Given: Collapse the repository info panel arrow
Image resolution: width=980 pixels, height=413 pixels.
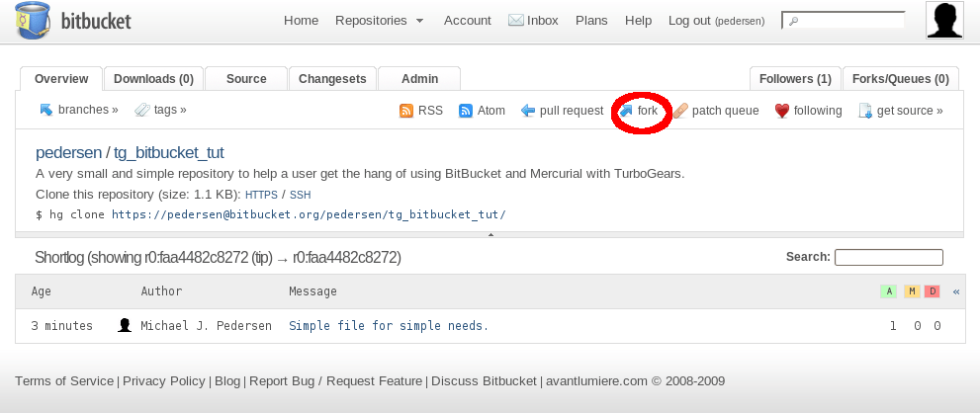Looking at the screenshot, I should [490, 235].
